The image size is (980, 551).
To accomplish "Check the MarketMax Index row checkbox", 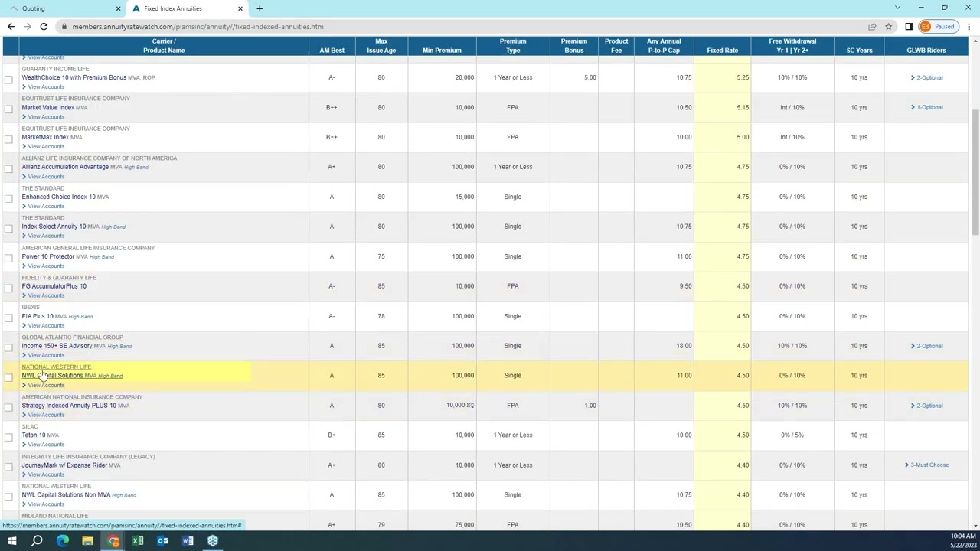I will coord(8,139).
